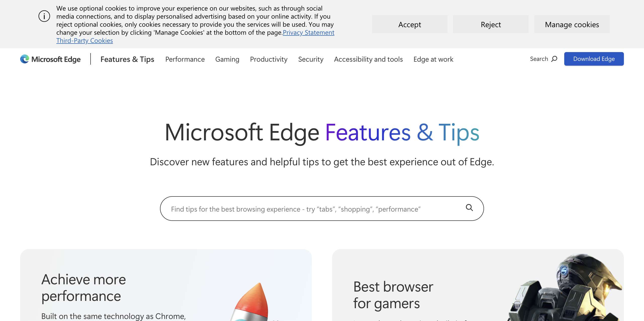View the Security section

(311, 59)
